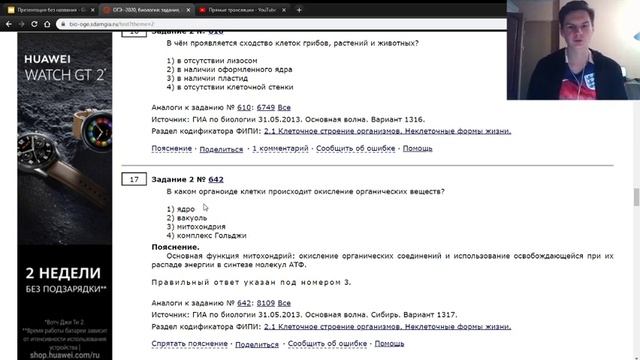The width and height of the screenshot is (640, 360).
Task: Open a new tab with plus button
Action: 299,10
